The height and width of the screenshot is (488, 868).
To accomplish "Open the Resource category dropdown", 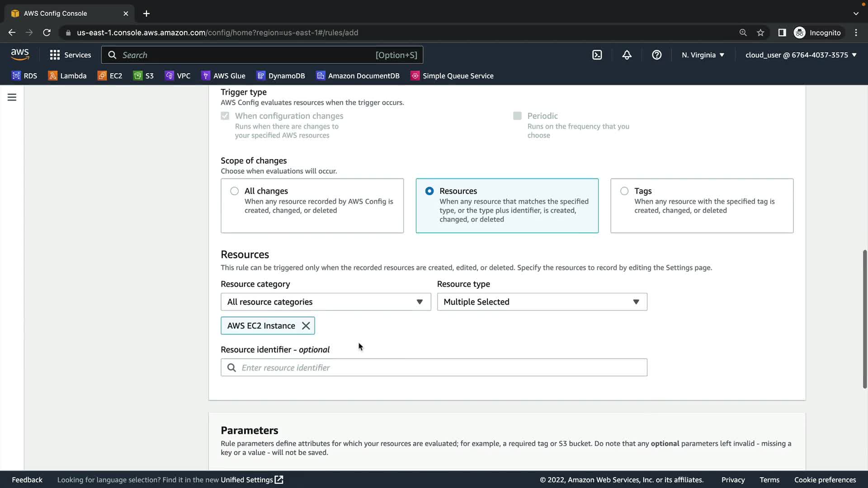I will tap(325, 302).
